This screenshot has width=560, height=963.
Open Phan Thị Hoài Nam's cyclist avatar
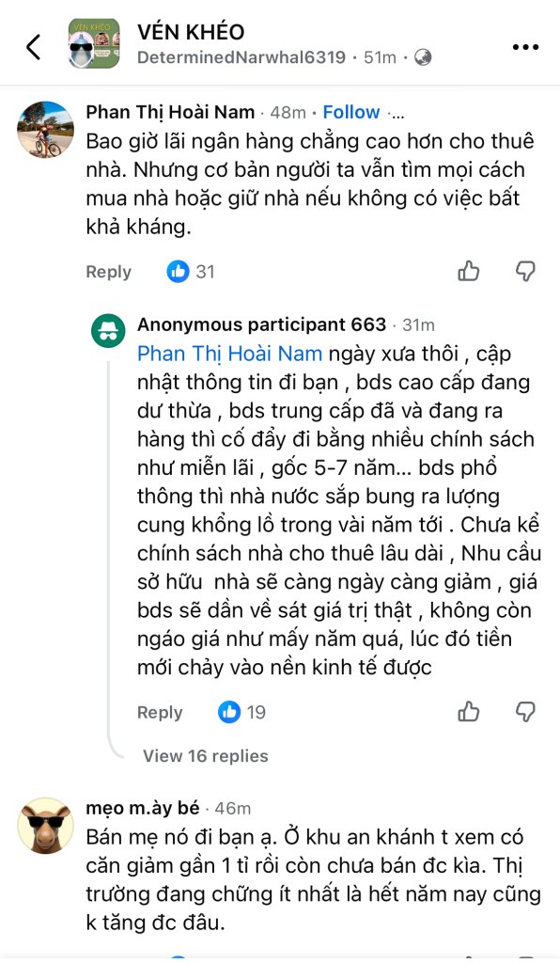[45, 130]
